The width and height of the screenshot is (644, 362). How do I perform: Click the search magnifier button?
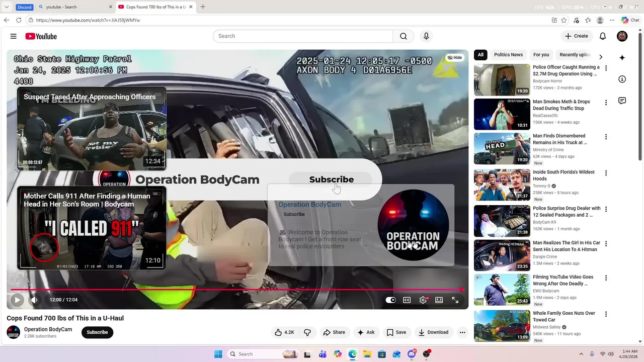pos(404,36)
